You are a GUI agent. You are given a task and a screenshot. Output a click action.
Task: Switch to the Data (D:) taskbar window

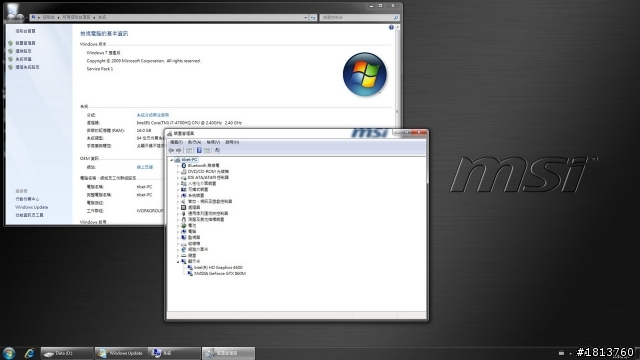(67, 353)
